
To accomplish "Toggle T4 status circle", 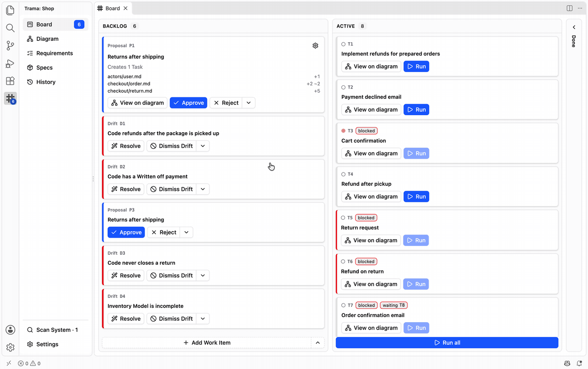I will tap(343, 174).
